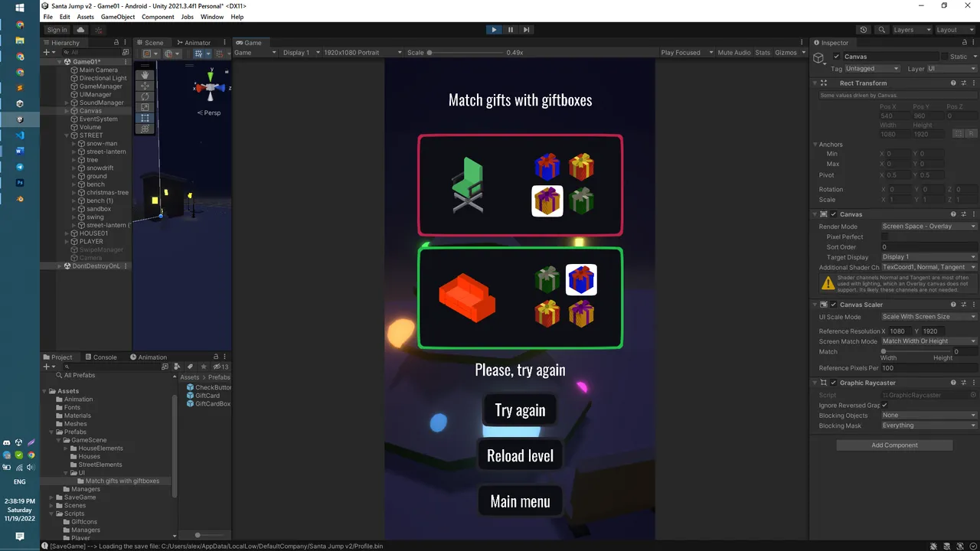Open the Window menu
Viewport: 980px width, 551px height.
tap(212, 17)
